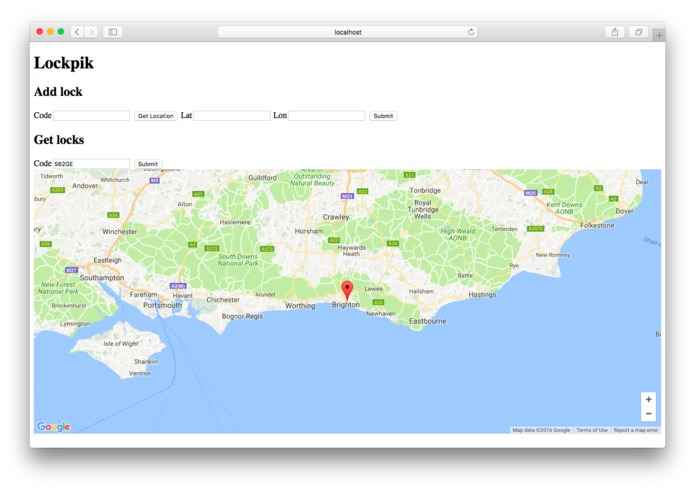Click the Google logo on the map
Image resolution: width=695 pixels, height=494 pixels.
(54, 427)
